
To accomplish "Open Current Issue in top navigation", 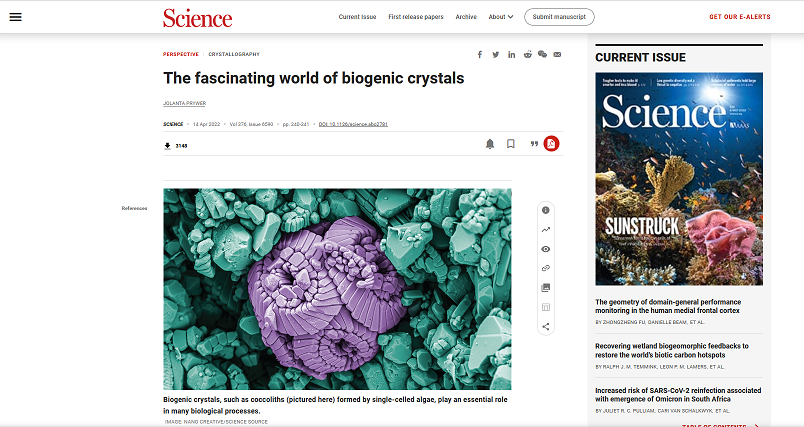I will 357,17.
